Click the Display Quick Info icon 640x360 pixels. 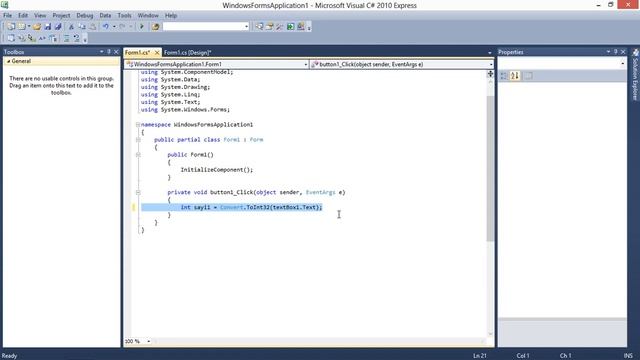point(31,38)
